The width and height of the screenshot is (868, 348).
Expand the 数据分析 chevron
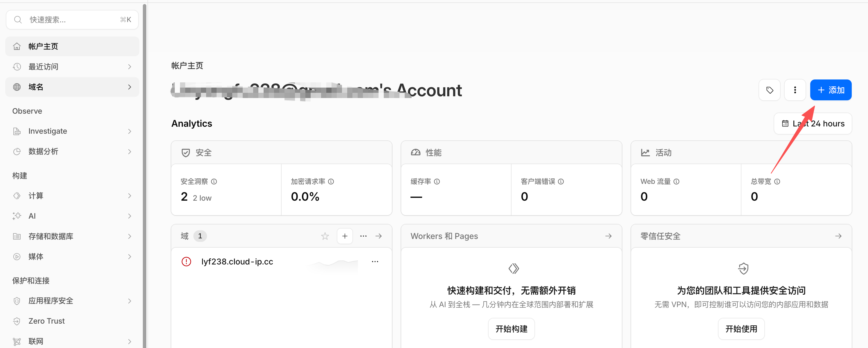(130, 151)
